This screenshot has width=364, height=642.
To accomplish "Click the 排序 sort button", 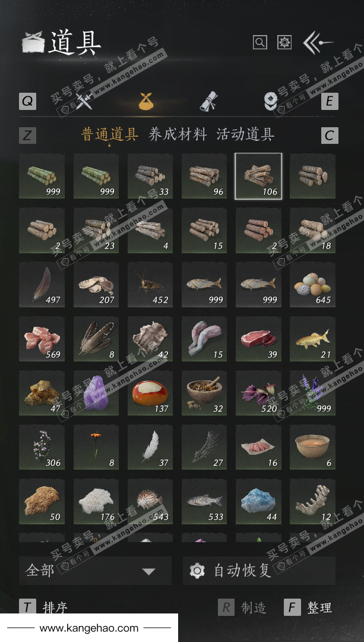I will 44,608.
